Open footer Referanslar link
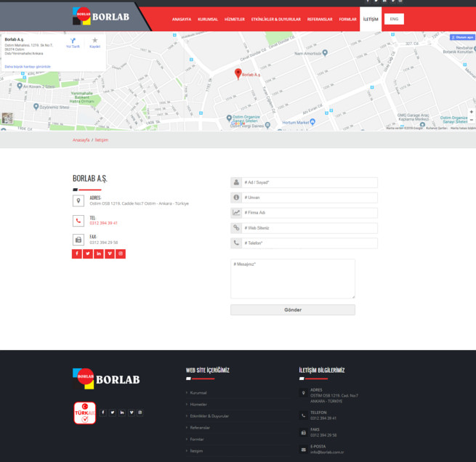Viewport: 476px width, 462px height. pyautogui.click(x=200, y=427)
